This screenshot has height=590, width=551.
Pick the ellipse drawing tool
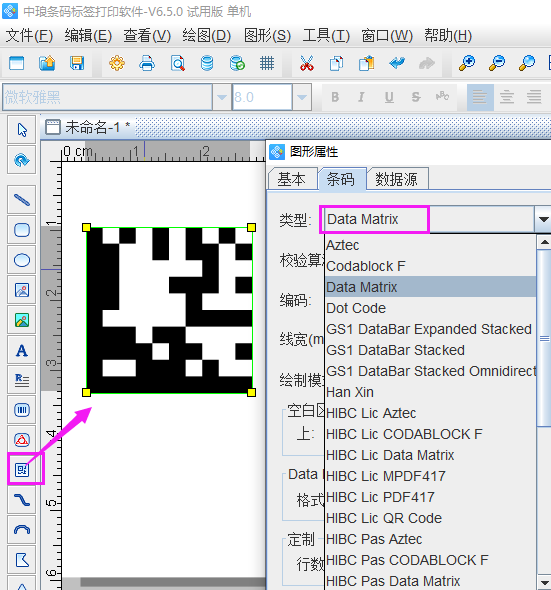[22, 260]
